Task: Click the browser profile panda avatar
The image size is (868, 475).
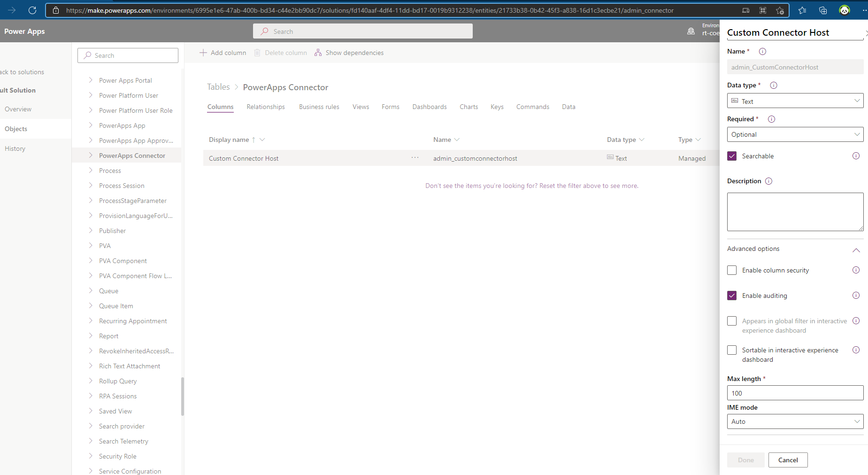Action: pos(844,10)
